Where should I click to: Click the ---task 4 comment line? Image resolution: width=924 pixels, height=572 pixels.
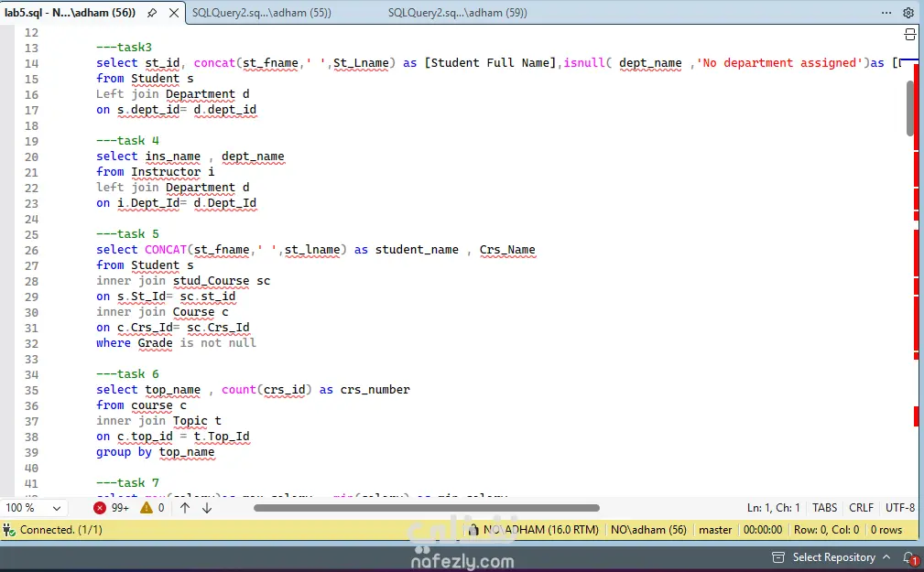pos(127,141)
